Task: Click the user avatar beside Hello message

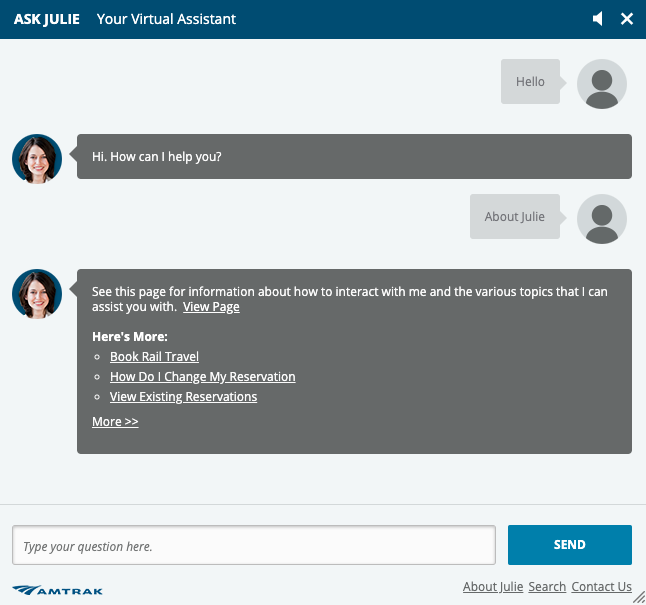Action: (602, 84)
